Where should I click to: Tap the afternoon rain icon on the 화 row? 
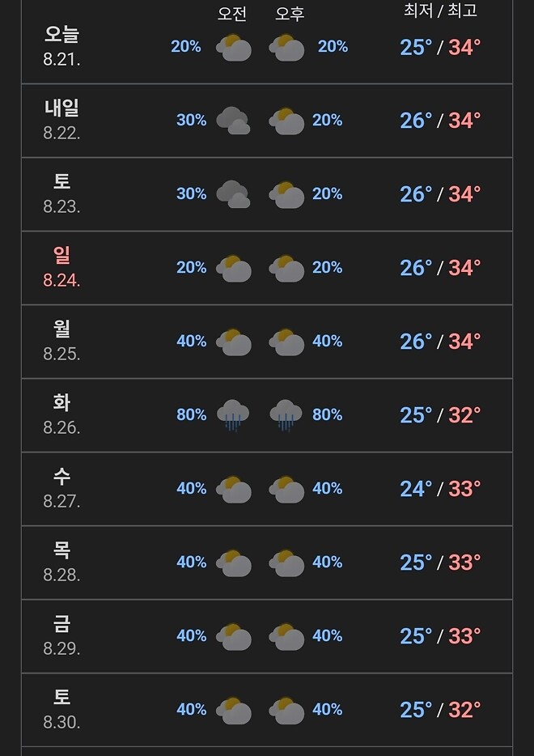pyautogui.click(x=287, y=414)
